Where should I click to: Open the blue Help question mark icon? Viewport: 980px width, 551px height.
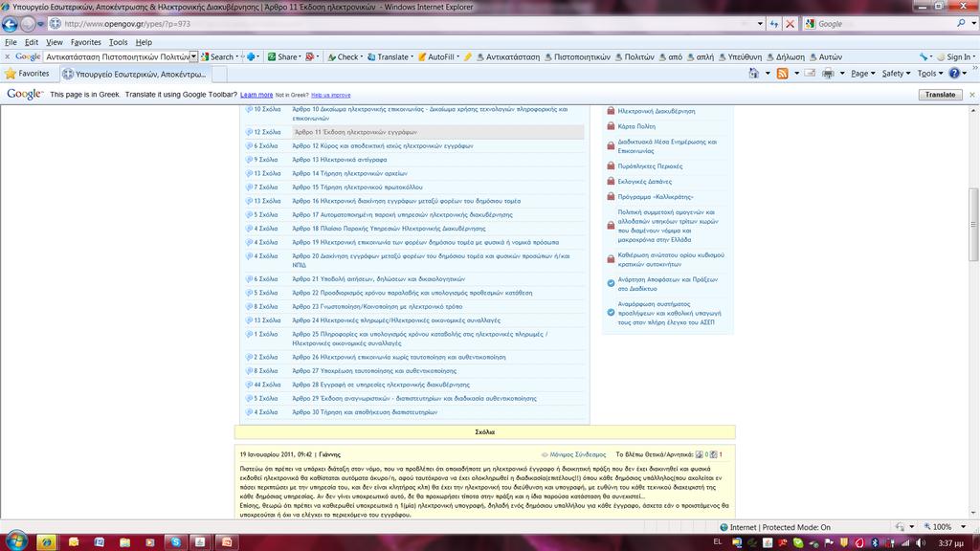coord(954,74)
